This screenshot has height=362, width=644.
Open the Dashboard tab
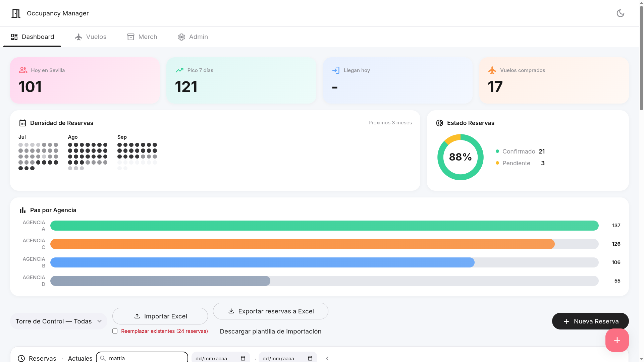click(x=32, y=37)
